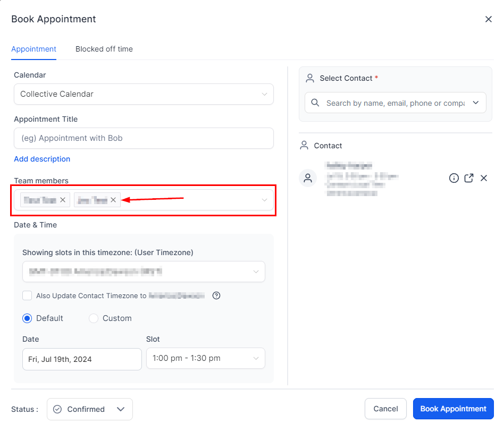Switch to Blocked off time tab
Viewport: 504px width, 431px height.
click(104, 49)
